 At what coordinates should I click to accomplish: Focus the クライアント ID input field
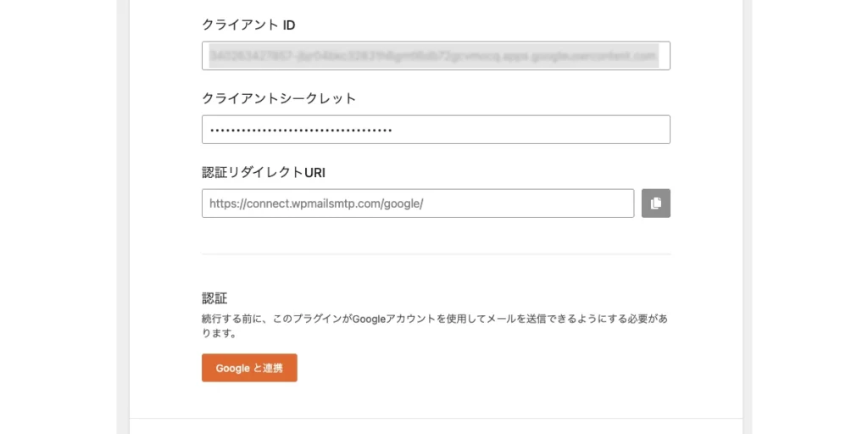point(436,56)
